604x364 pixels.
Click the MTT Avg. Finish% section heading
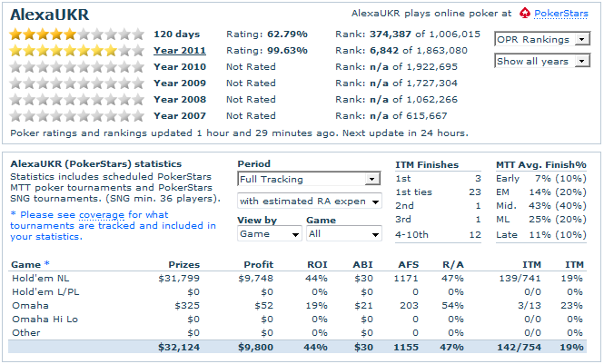(541, 164)
